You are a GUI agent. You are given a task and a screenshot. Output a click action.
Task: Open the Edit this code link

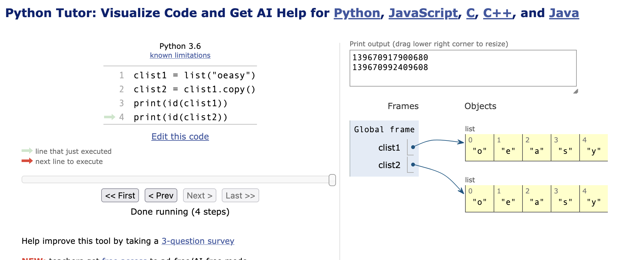click(x=180, y=137)
